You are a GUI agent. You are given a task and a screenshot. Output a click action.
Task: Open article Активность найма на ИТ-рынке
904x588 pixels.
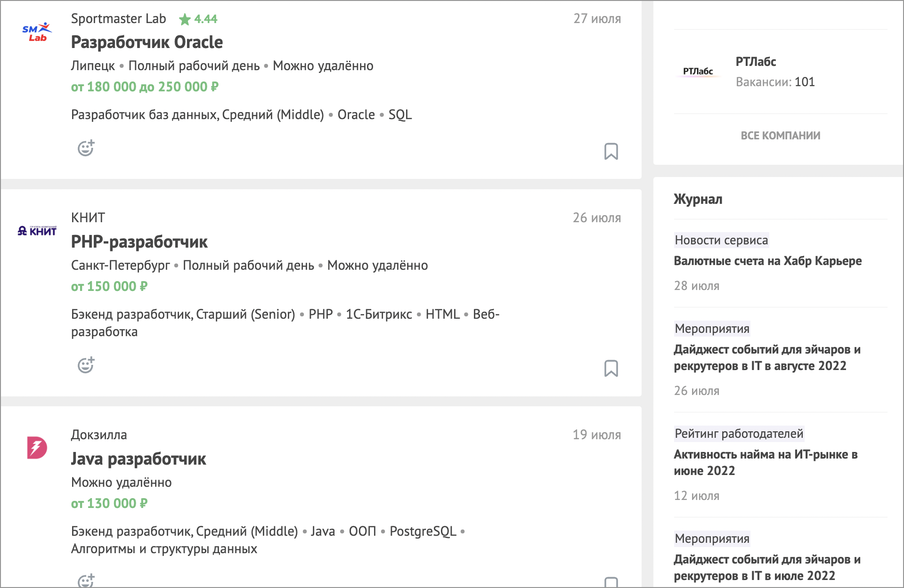point(766,463)
